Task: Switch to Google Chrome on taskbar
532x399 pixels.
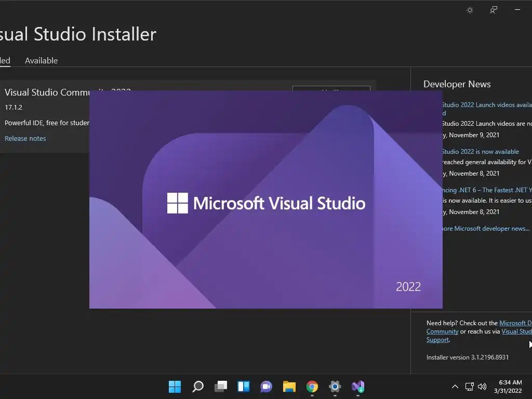Action: click(x=312, y=387)
